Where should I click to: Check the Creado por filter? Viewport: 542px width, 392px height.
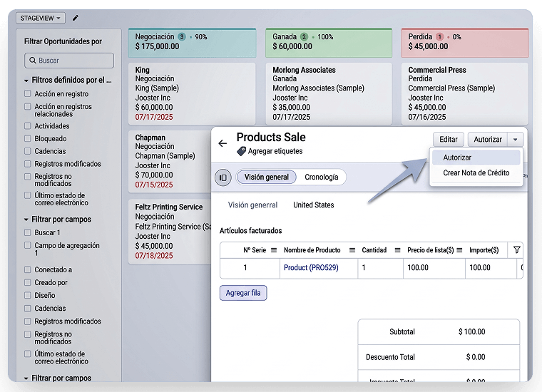point(28,282)
